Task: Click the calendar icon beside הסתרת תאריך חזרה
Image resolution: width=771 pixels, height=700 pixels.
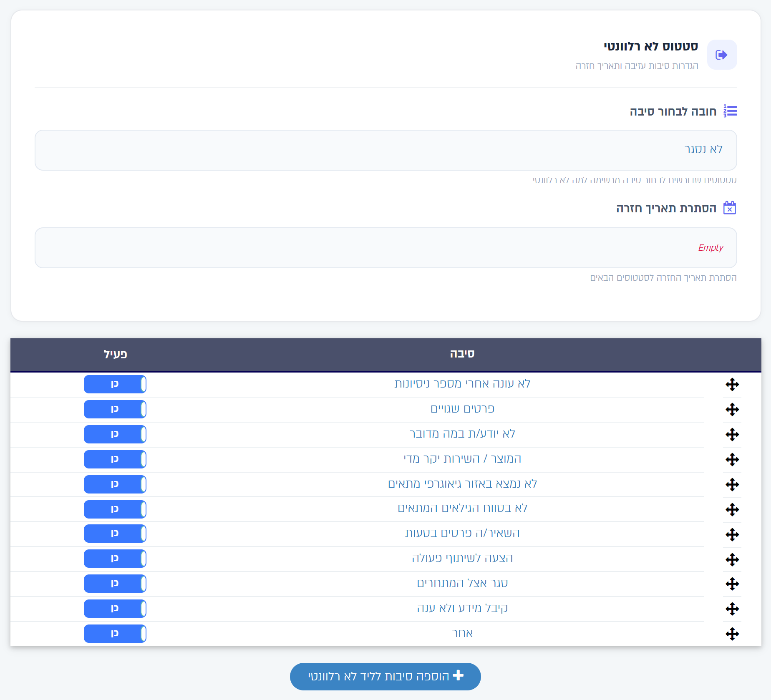Action: point(730,207)
